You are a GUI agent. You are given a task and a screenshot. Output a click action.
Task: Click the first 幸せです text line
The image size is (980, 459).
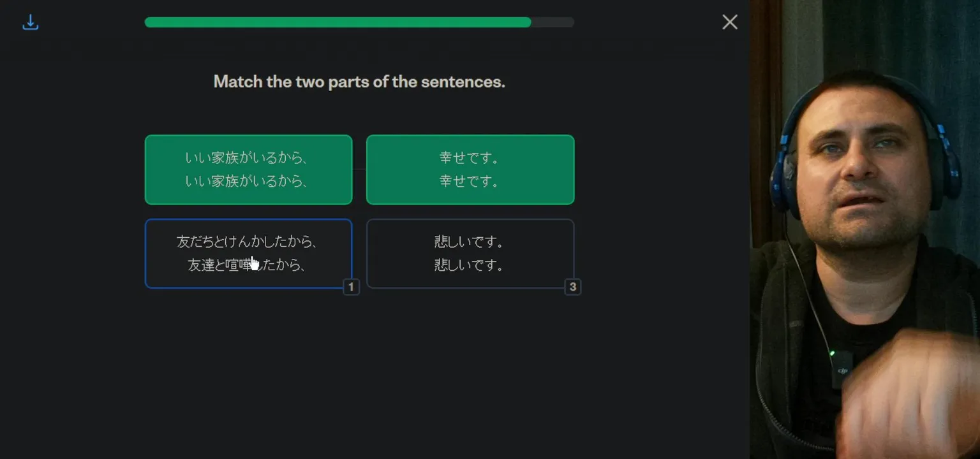coord(470,158)
